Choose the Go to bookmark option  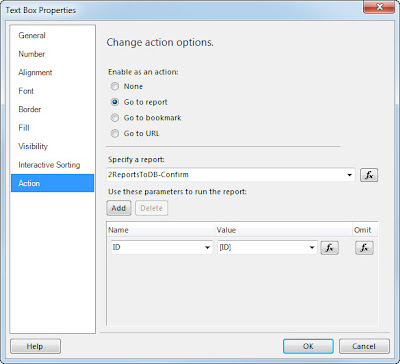[x=115, y=118]
